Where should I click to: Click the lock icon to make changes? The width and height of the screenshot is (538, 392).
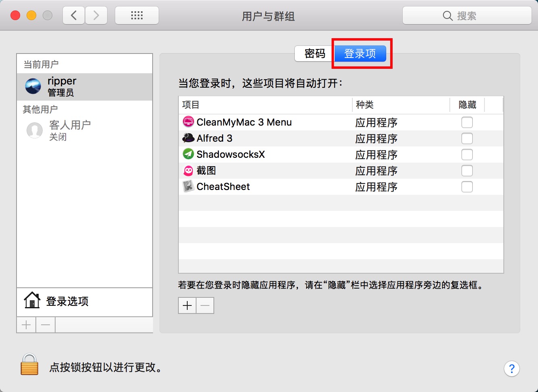pos(29,365)
